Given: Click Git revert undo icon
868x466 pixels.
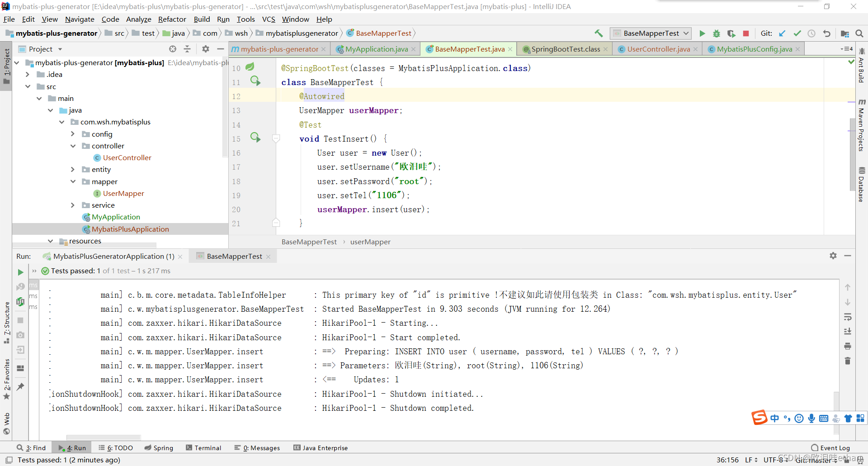Looking at the screenshot, I should pos(826,33).
